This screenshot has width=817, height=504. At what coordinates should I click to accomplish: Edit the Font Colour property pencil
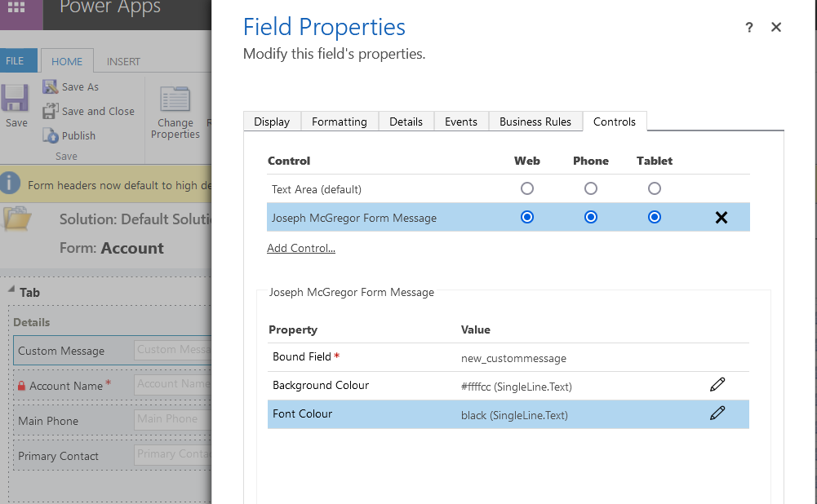[x=717, y=413]
